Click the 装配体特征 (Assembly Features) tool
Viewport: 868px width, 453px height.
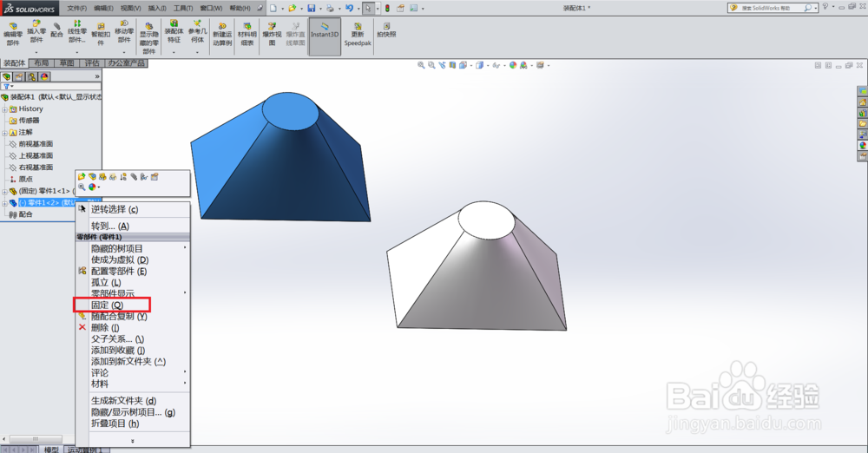tap(174, 32)
